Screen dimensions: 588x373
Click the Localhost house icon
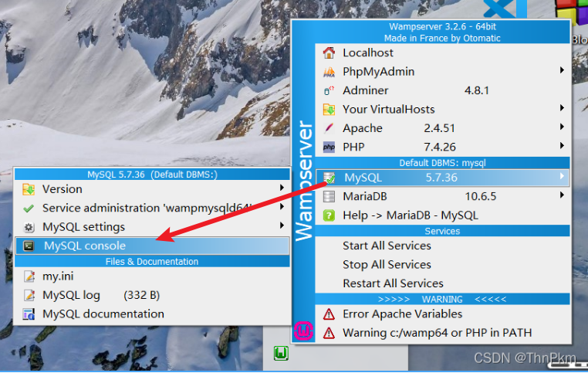(x=329, y=53)
